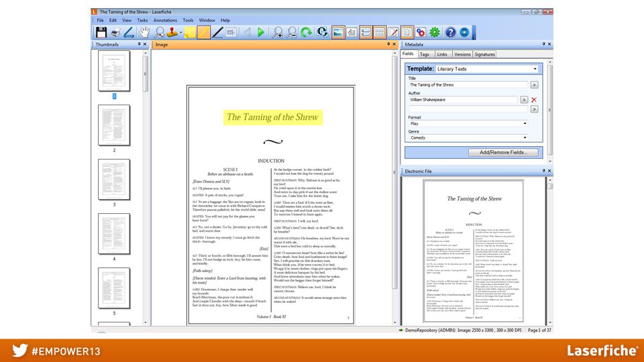Go to previous page gray arrow
644x362 pixels.
coord(248,32)
